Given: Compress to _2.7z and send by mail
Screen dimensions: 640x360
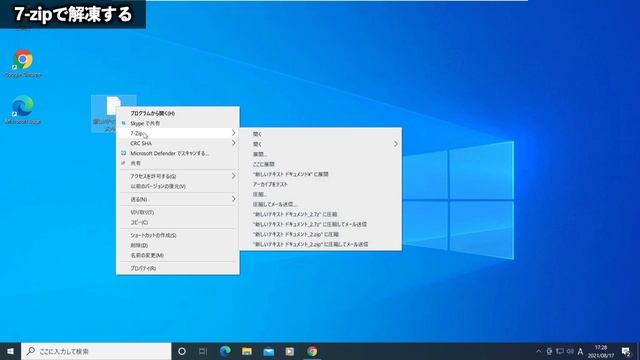Looking at the screenshot, I should point(321,224).
